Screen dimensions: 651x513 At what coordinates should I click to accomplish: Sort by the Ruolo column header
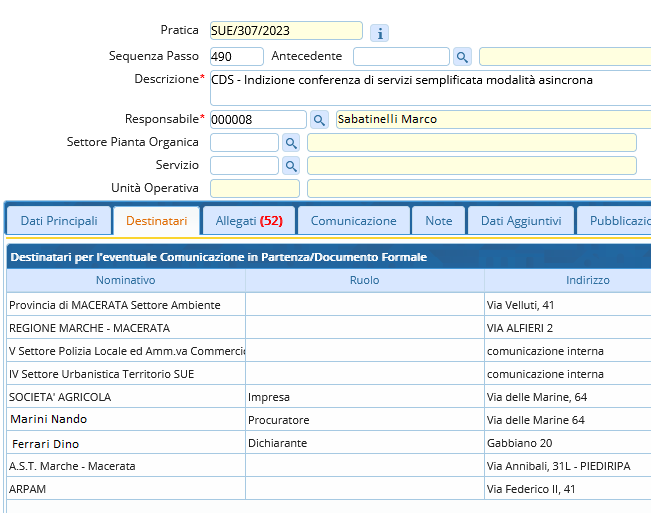(x=364, y=280)
